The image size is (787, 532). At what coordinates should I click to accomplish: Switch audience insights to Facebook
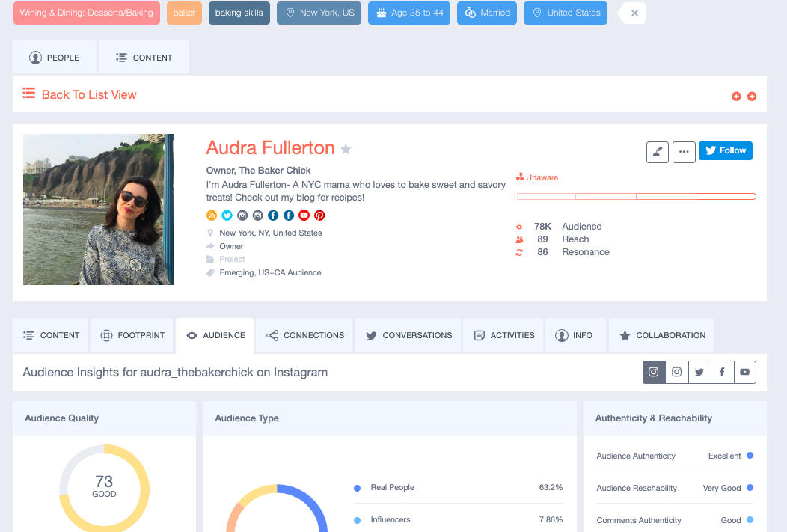coord(722,372)
